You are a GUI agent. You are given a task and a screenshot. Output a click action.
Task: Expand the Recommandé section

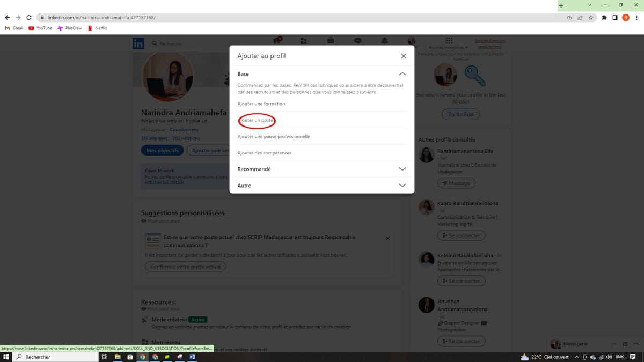click(x=402, y=169)
